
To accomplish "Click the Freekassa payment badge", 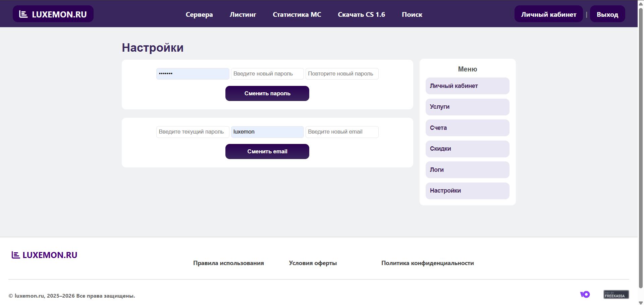I will [x=616, y=294].
